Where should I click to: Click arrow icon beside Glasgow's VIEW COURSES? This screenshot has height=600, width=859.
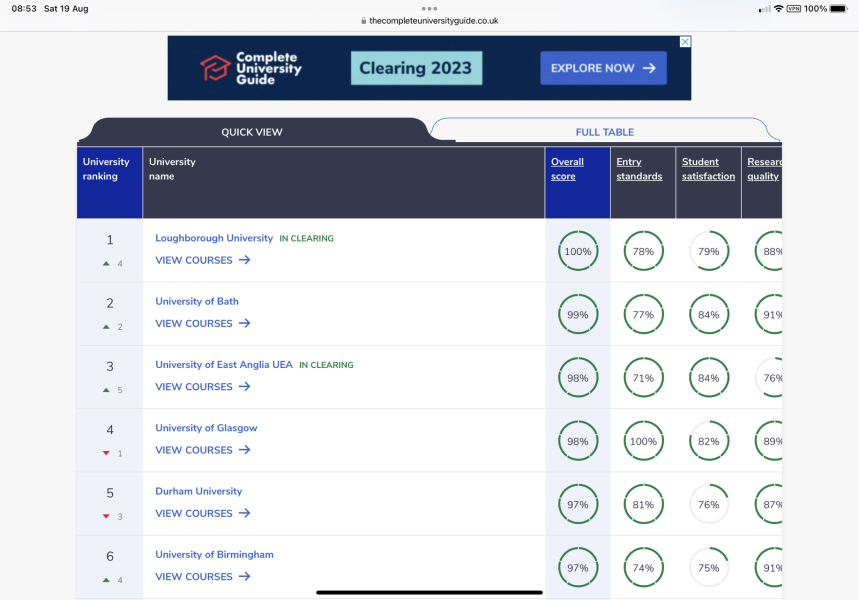click(x=245, y=450)
